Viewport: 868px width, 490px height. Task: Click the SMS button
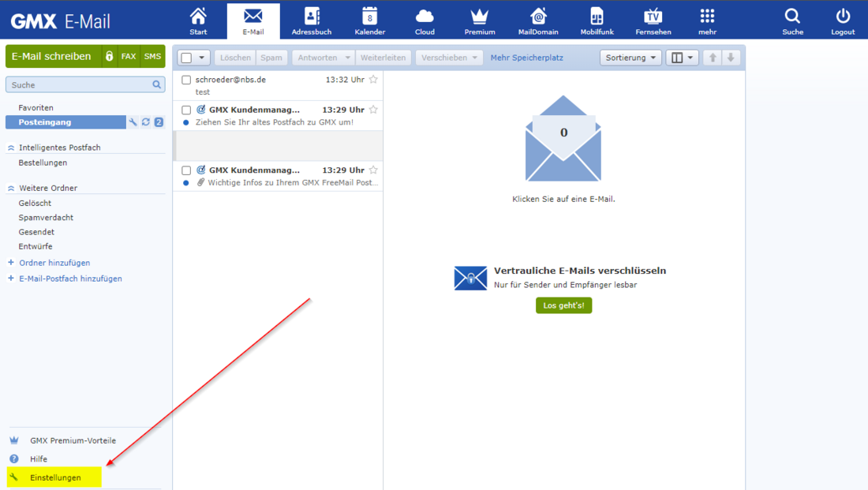(x=153, y=57)
